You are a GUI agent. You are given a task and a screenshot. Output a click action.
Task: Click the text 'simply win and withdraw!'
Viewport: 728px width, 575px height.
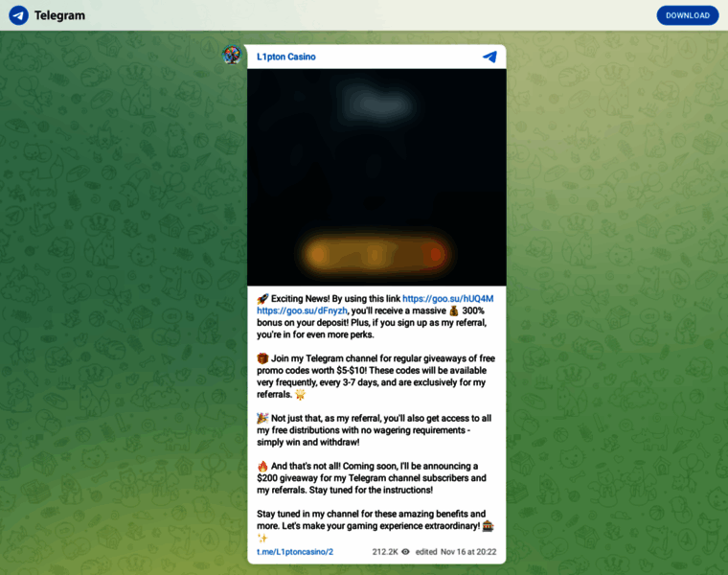point(307,442)
